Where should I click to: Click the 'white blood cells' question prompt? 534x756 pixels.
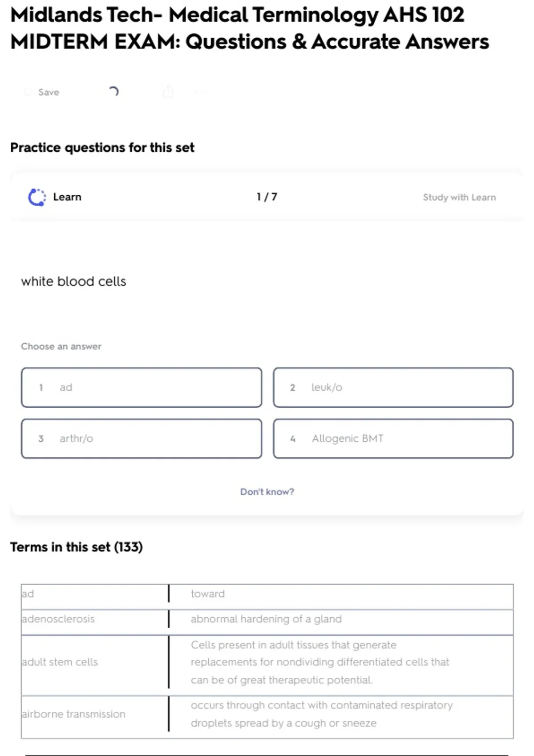(x=73, y=281)
